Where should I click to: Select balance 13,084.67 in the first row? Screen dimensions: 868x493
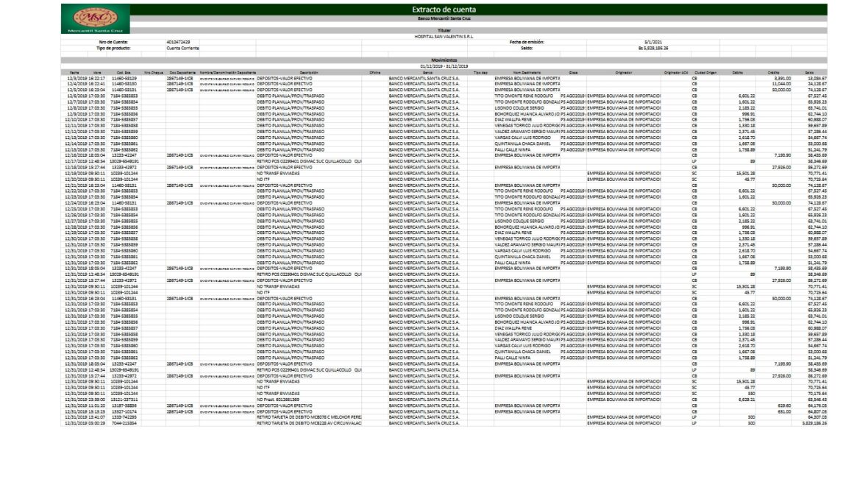tap(817, 78)
